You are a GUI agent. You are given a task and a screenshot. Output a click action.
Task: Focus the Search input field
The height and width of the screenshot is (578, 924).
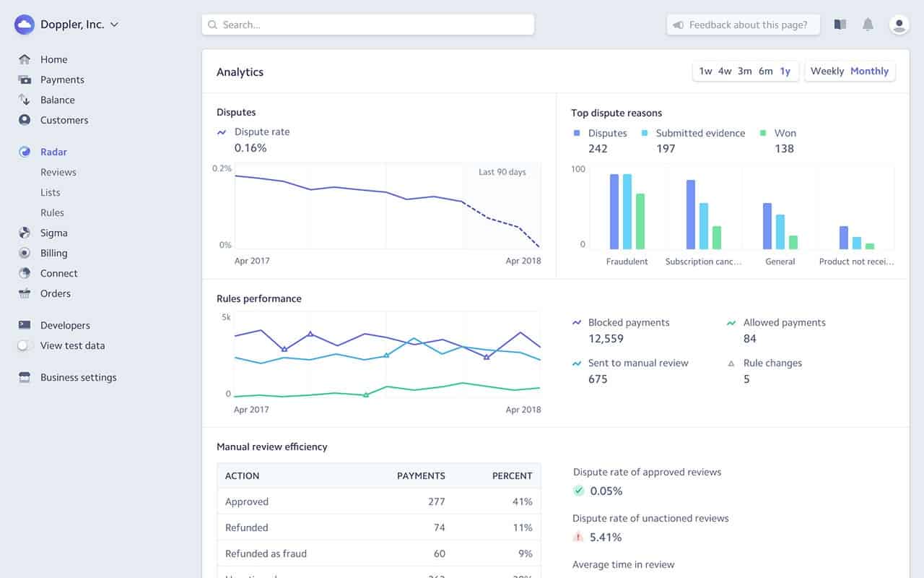(x=368, y=25)
